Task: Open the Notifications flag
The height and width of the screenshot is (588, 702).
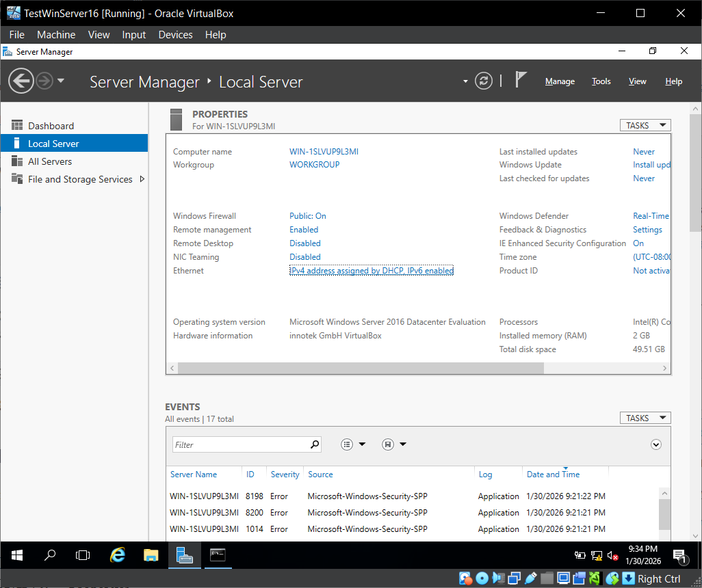Action: [521, 81]
